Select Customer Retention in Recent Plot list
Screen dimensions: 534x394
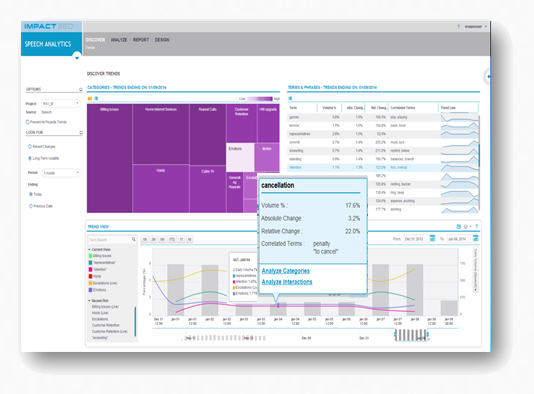pyautogui.click(x=106, y=325)
